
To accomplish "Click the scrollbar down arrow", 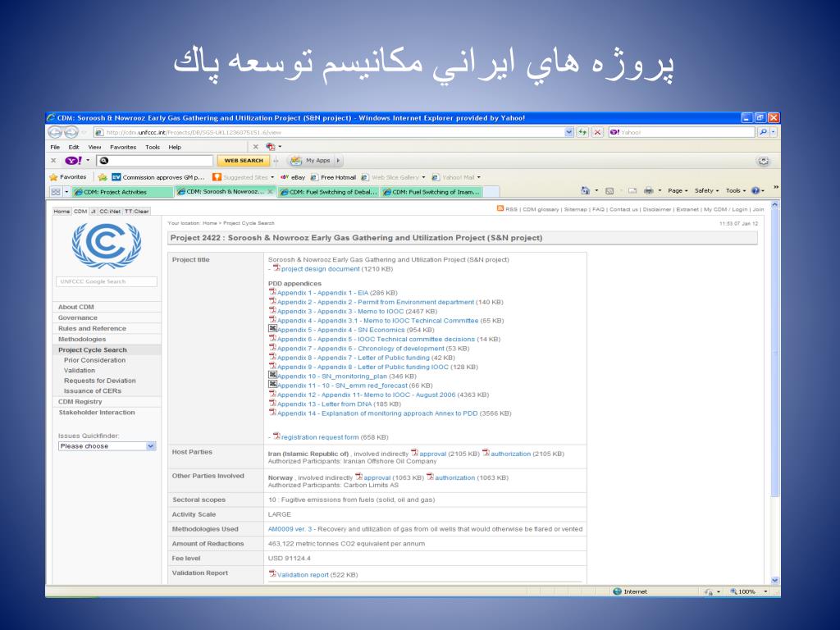I will click(774, 580).
